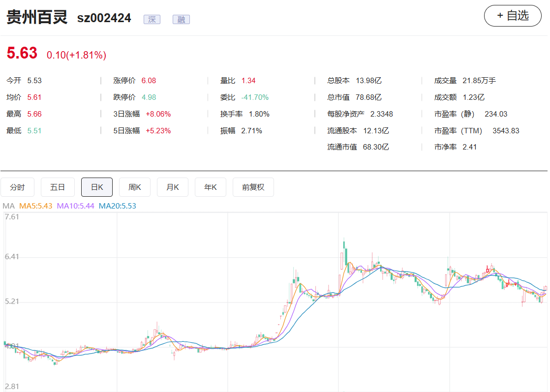
Task: Click the 深 exchange badge icon
Action: (x=152, y=19)
